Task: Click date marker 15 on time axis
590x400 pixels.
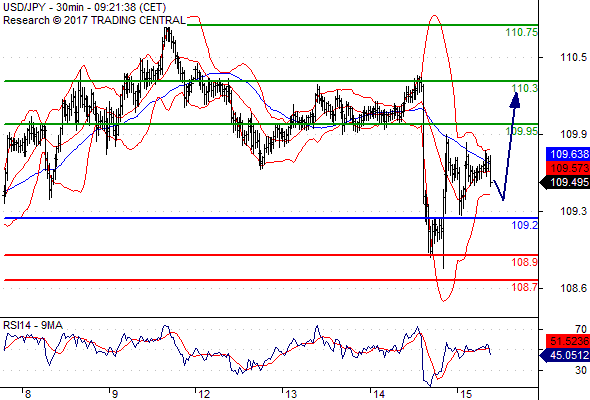Action: coord(465,394)
